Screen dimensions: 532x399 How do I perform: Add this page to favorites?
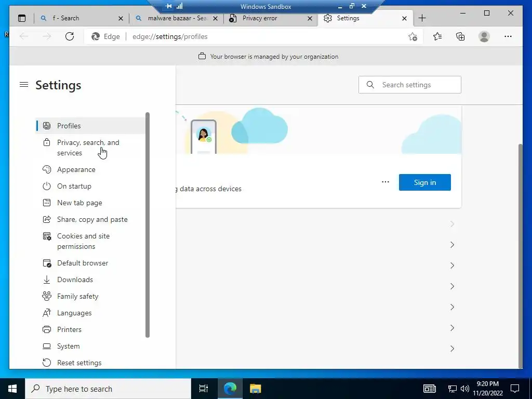[x=413, y=37]
